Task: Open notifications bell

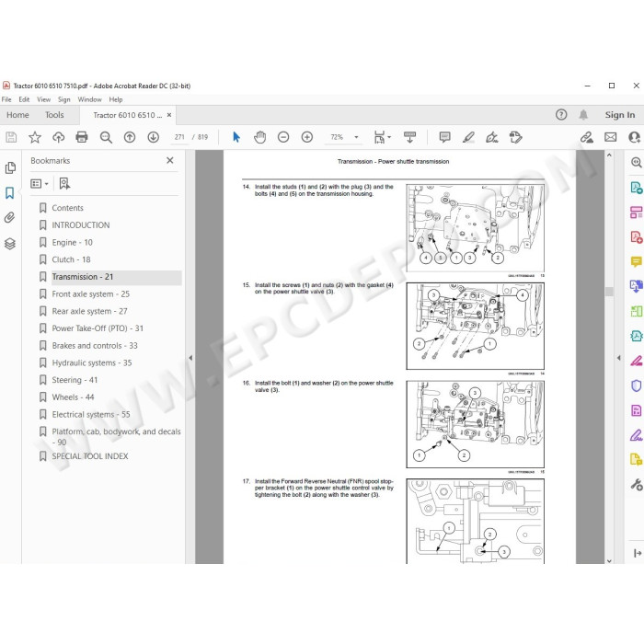Action: click(583, 115)
